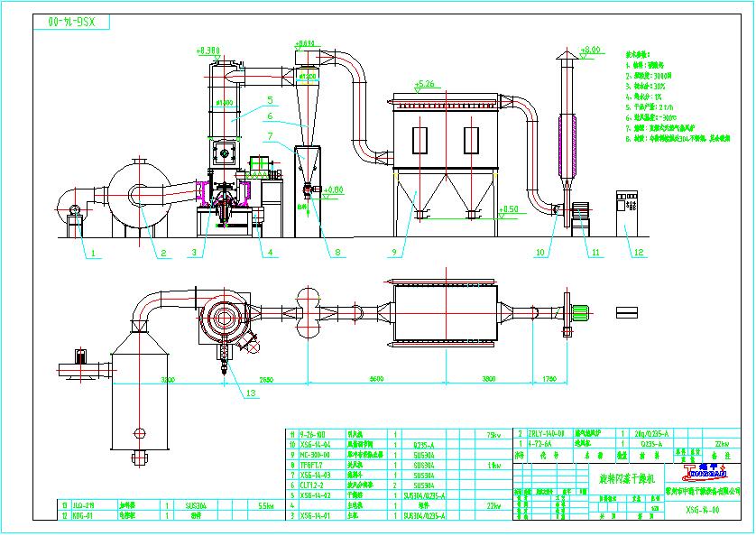Click drawing number XSG-14-00 in title block
This screenshot has width=756, height=536.
point(705,509)
